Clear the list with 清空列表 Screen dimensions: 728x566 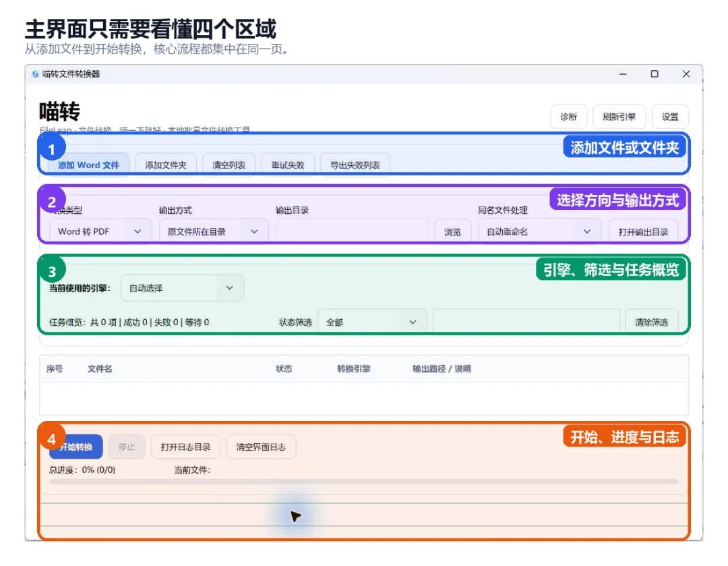click(229, 165)
